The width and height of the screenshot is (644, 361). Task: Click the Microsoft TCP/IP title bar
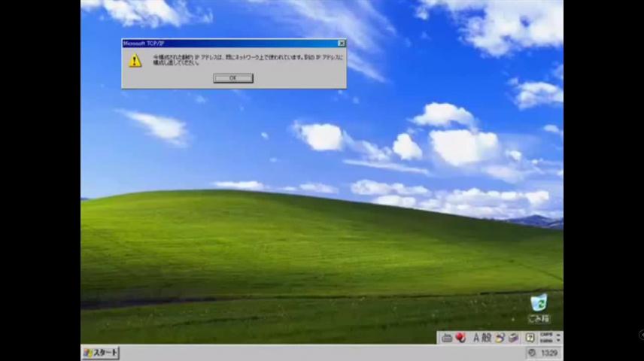pyautogui.click(x=234, y=43)
